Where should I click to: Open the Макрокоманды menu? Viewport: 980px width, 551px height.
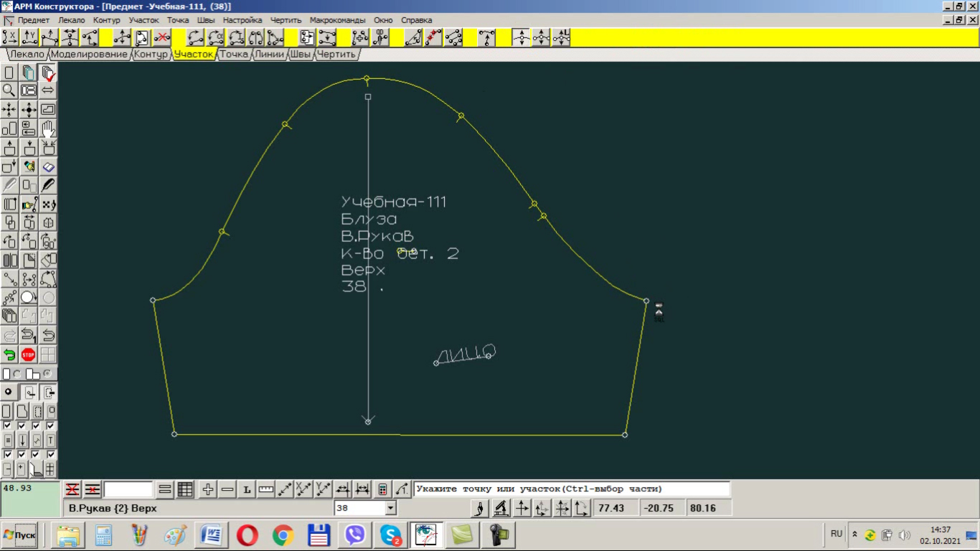pos(337,20)
